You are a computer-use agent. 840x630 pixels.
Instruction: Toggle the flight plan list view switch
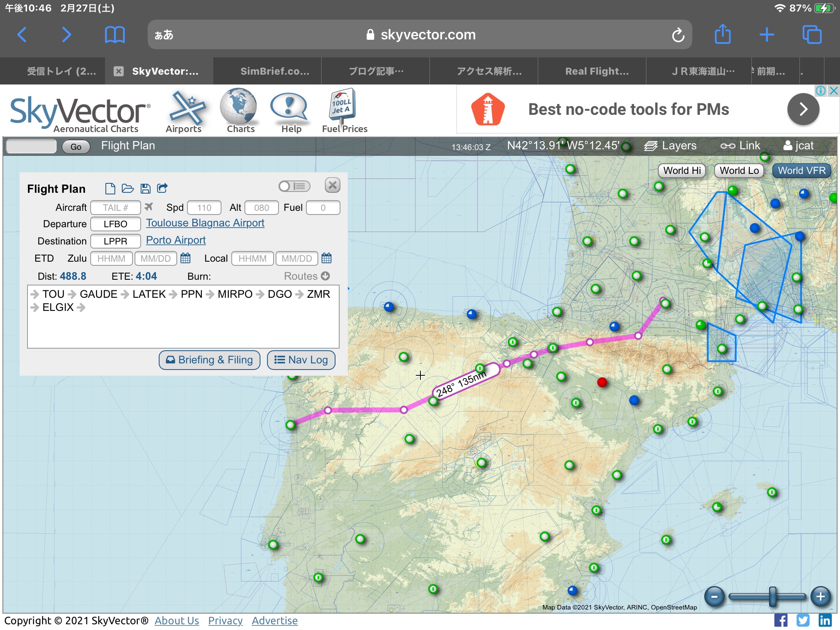pyautogui.click(x=294, y=186)
